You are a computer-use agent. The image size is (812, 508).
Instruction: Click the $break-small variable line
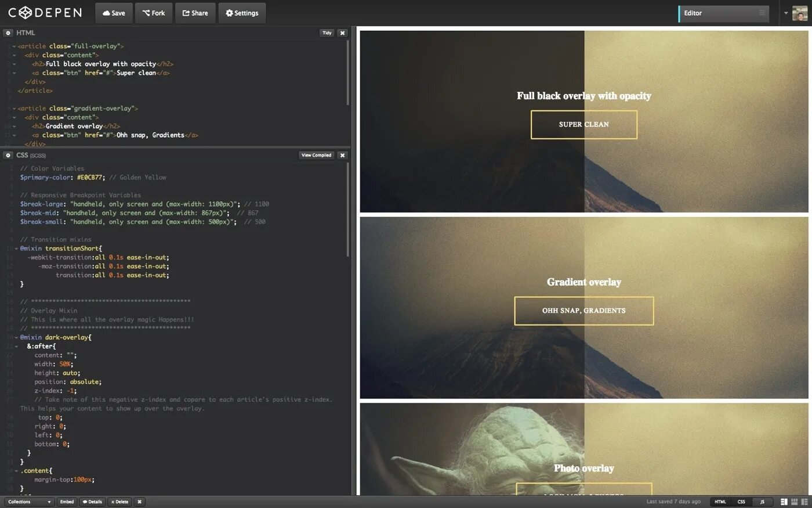pyautogui.click(x=143, y=222)
